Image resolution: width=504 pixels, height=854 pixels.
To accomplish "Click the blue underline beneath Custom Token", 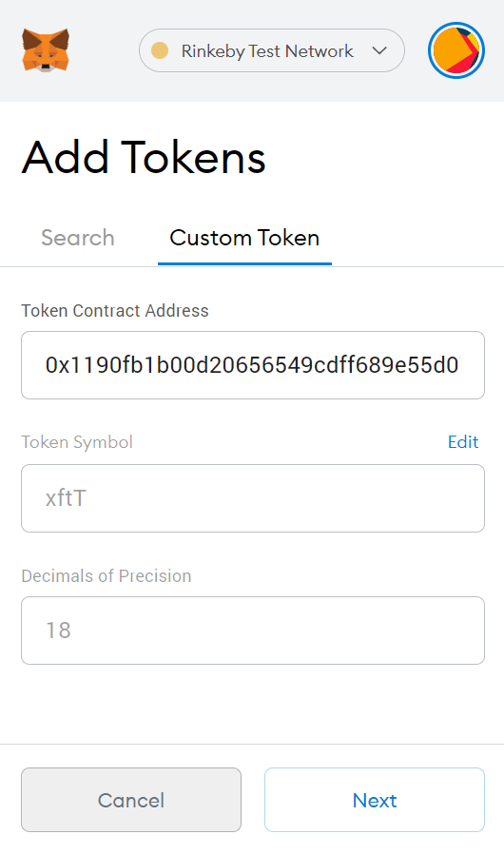I will tap(244, 263).
